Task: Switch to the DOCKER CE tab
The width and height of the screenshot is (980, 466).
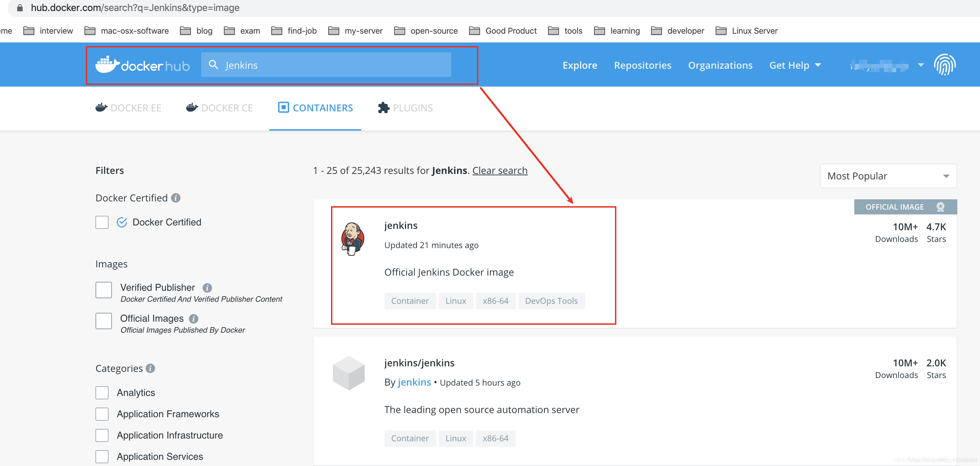Action: (219, 108)
